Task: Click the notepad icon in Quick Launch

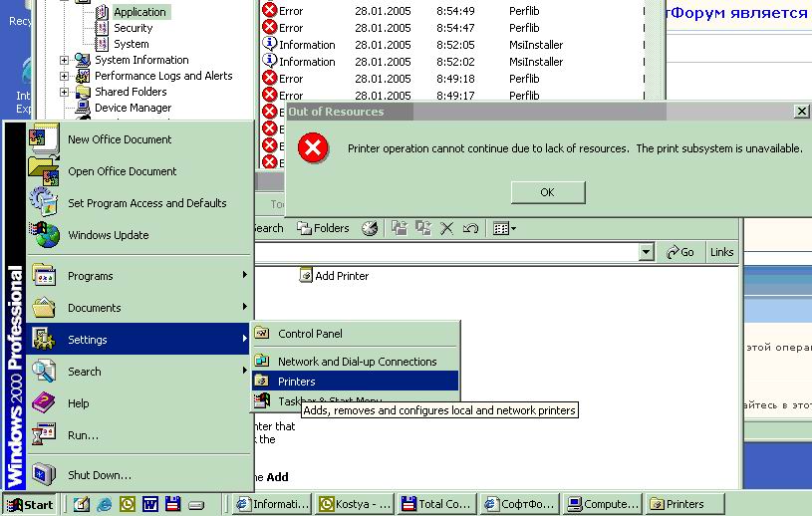Action: point(82,504)
